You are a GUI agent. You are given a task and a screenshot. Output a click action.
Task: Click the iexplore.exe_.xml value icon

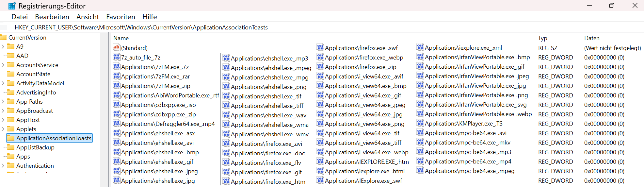click(x=420, y=47)
